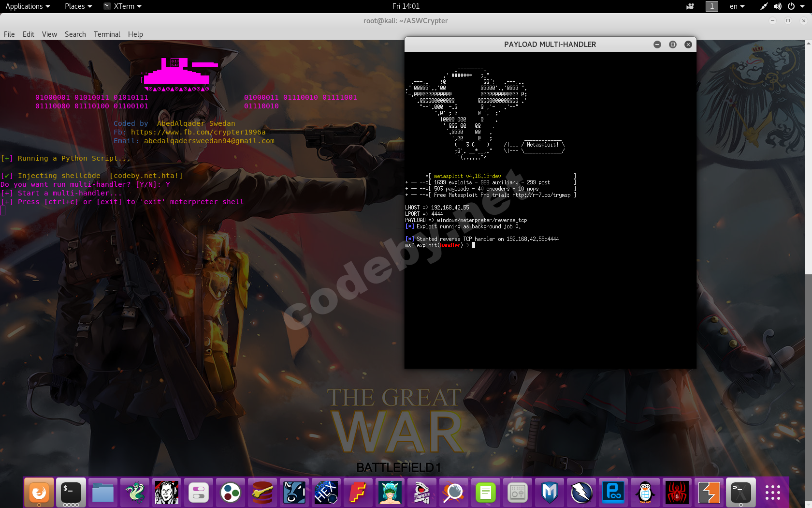Open the OWASP ZAP lightning icon
The width and height of the screenshot is (812, 508).
point(581,493)
